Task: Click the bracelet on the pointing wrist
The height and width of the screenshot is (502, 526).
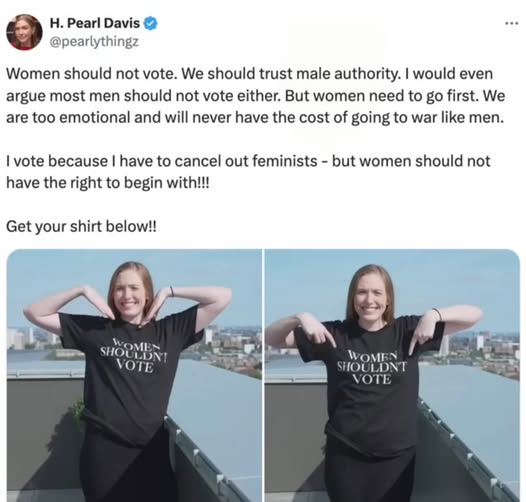Action: click(437, 314)
